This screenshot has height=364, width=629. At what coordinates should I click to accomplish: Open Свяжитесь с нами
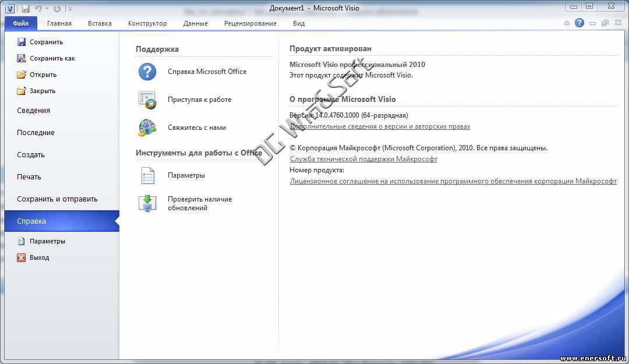coord(197,128)
